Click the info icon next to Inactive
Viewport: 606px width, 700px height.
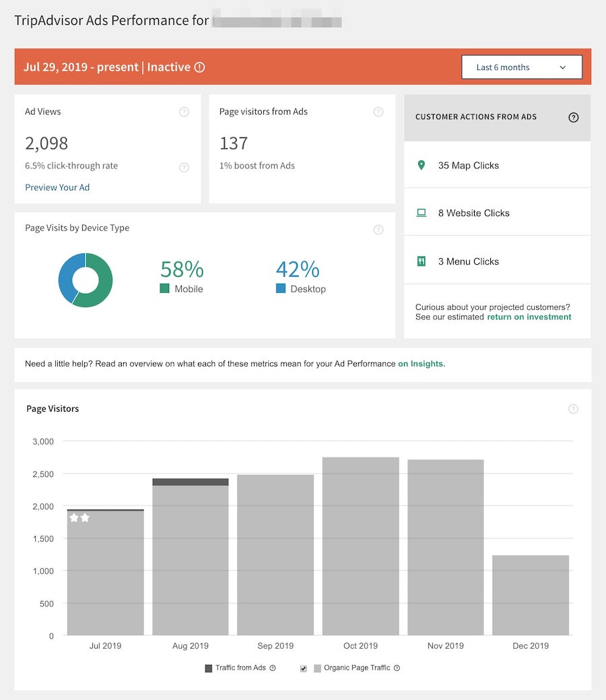(x=199, y=67)
